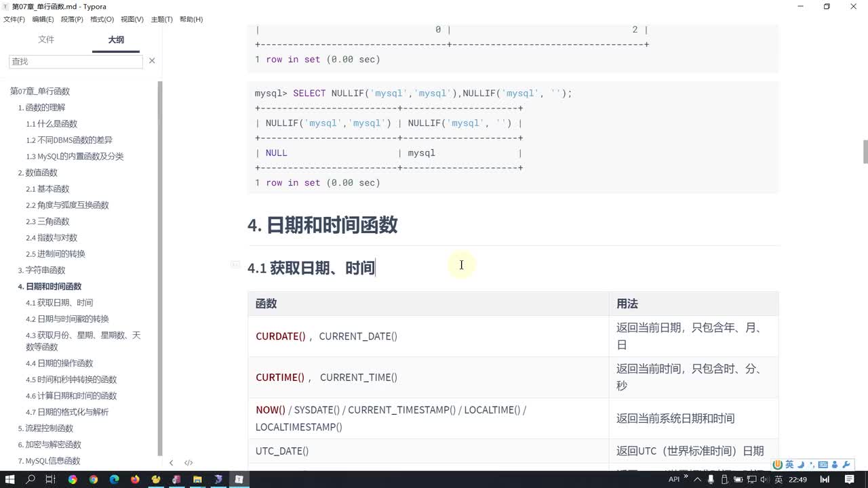The width and height of the screenshot is (868, 488).
Task: Toggle source code mode icon
Action: tap(189, 463)
